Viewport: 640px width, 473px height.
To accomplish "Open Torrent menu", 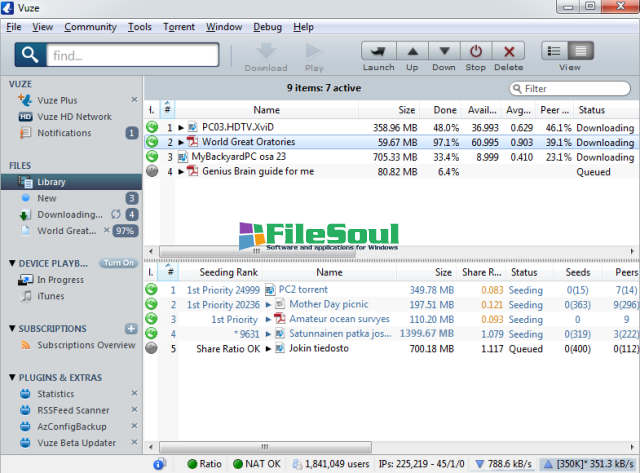I will click(x=179, y=27).
